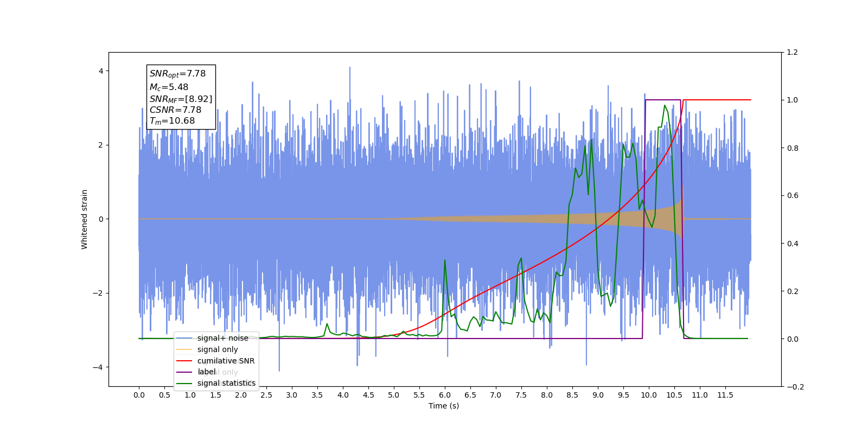This screenshot has height=434, width=868.
Task: Click the SNRMF=[8.92] annotation text
Action: (x=181, y=99)
